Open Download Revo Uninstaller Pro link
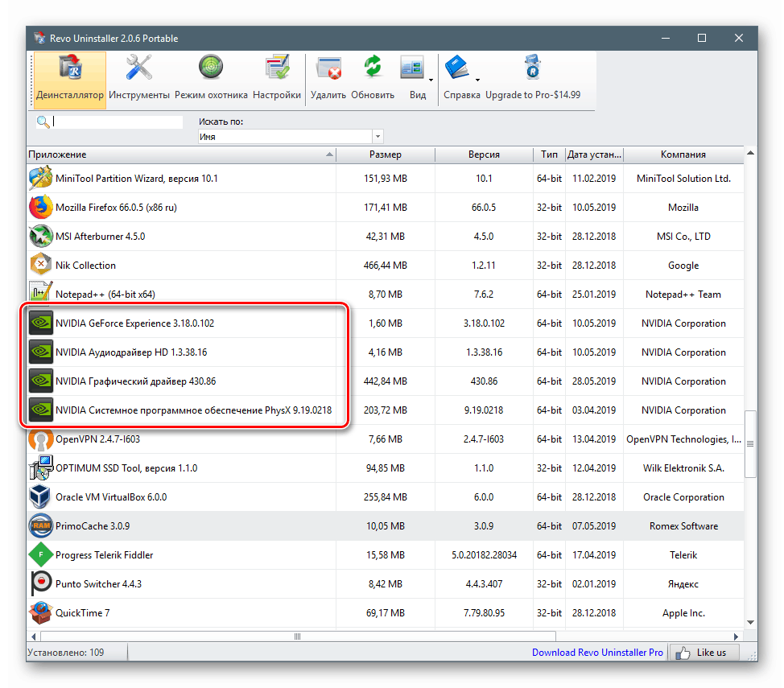The width and height of the screenshot is (784, 688). coord(597,653)
